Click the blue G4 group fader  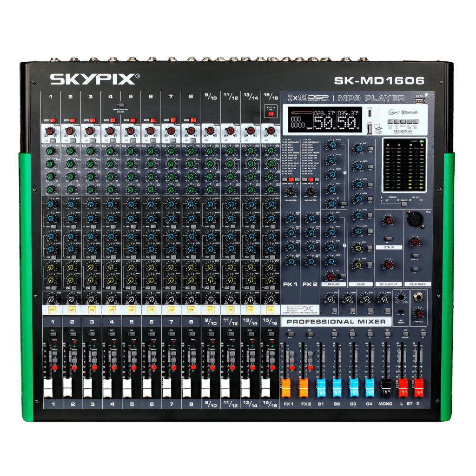coord(370,388)
